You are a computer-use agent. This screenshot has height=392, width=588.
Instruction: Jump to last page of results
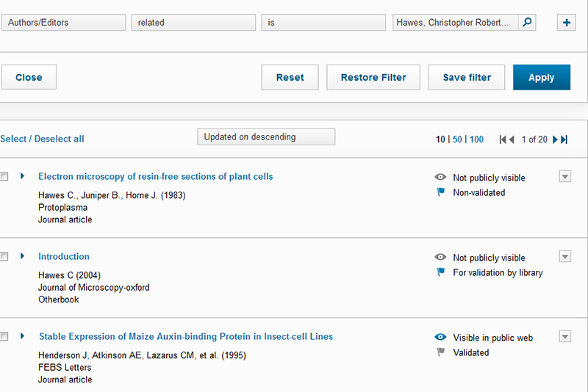point(564,139)
